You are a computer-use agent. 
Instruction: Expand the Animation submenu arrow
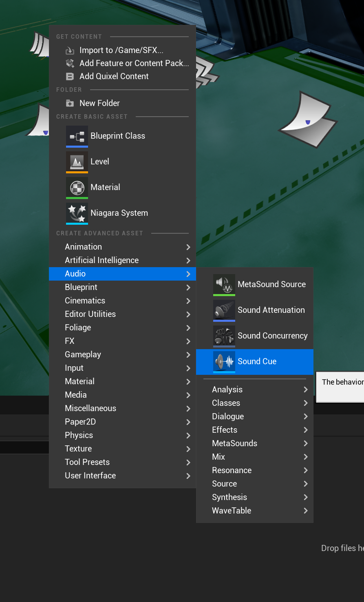pos(188,247)
